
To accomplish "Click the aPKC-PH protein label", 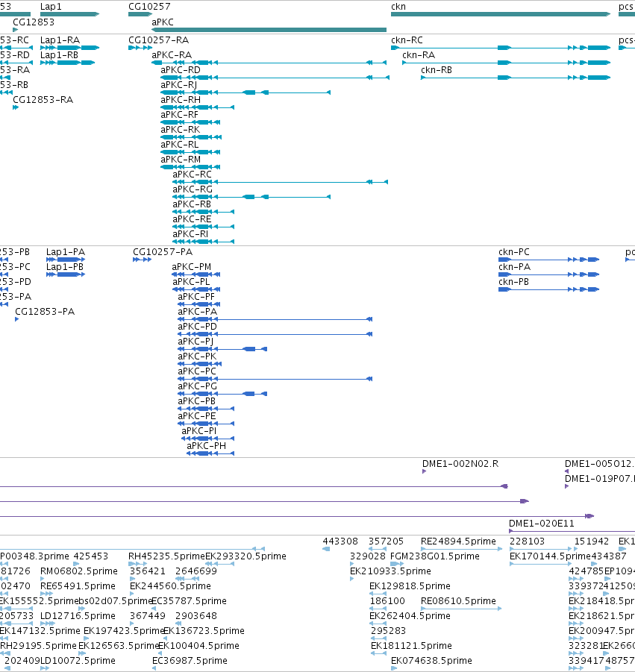I will (206, 446).
